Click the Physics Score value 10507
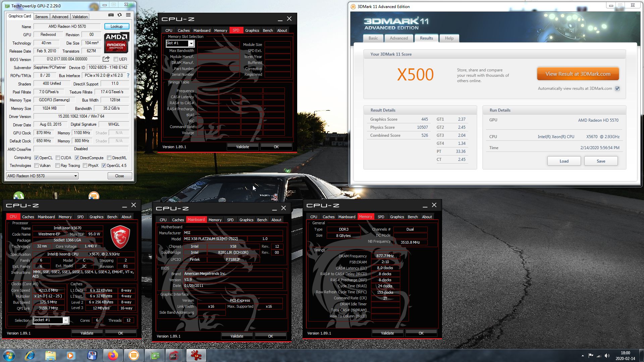 422,127
